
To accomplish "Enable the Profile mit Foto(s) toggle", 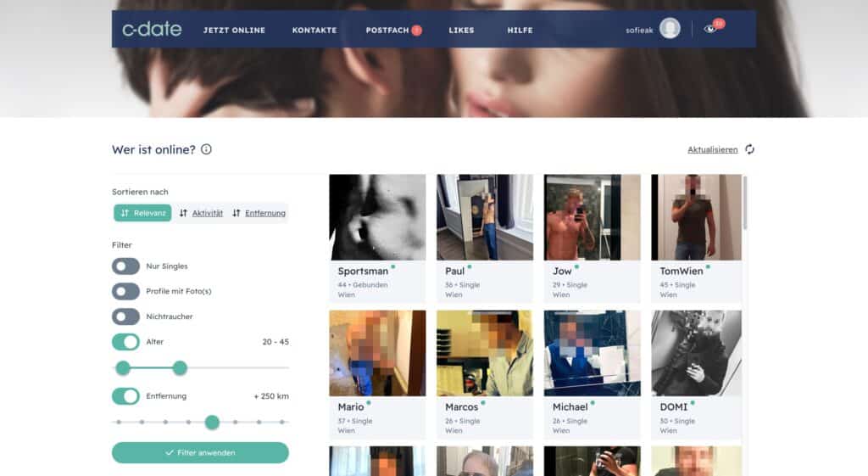I will [125, 291].
